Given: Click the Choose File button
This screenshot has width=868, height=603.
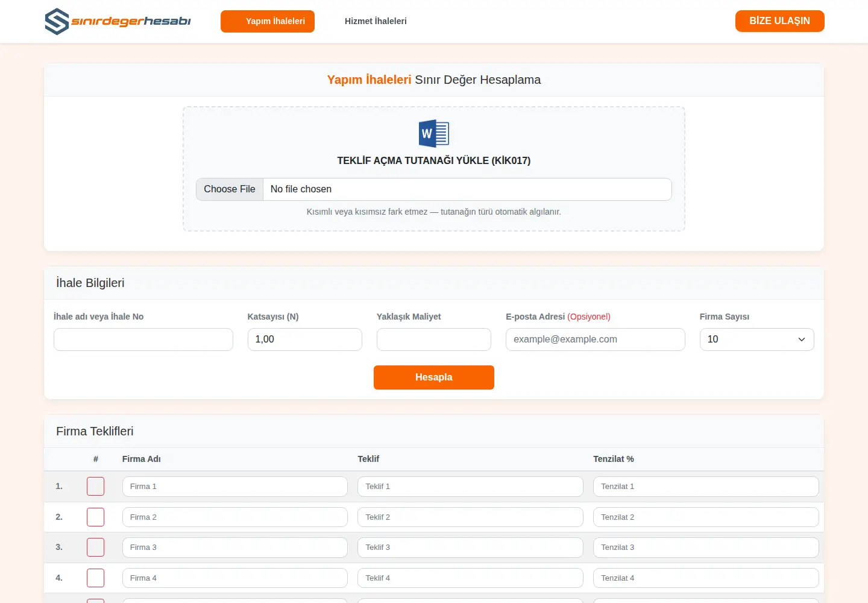Looking at the screenshot, I should [230, 189].
